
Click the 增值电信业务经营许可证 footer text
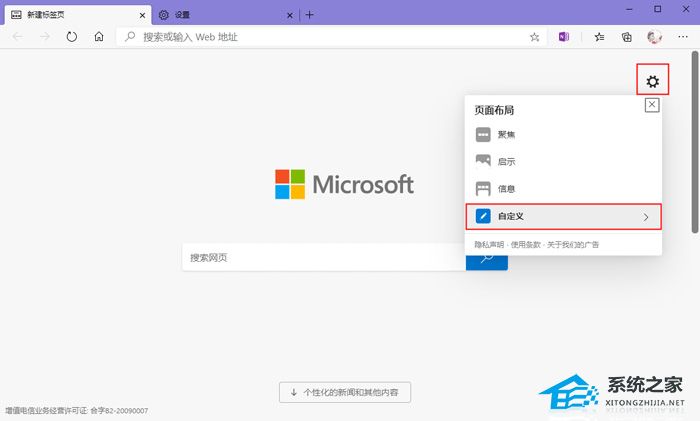(x=76, y=410)
